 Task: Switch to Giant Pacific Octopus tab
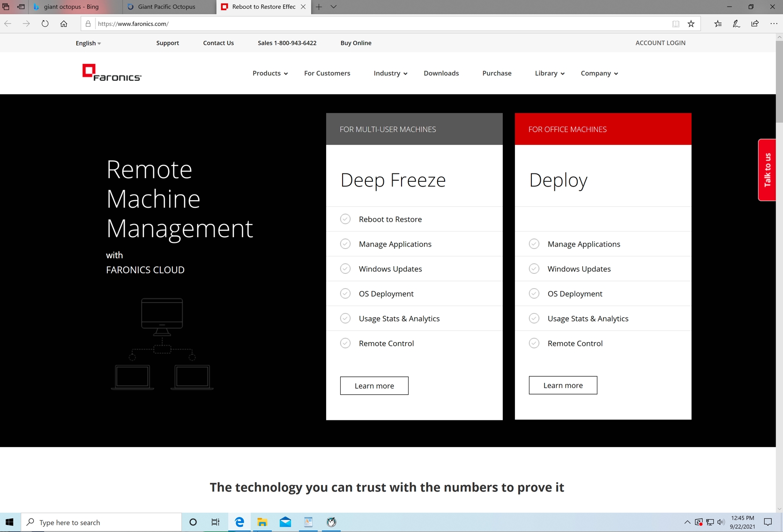[167, 7]
